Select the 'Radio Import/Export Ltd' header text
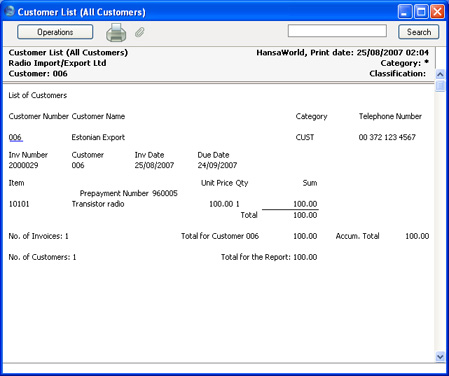Screen dimensions: 449x376 57,63
